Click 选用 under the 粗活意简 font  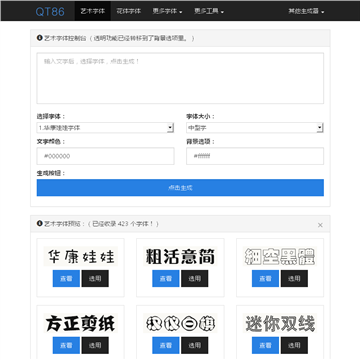[x=195, y=278]
